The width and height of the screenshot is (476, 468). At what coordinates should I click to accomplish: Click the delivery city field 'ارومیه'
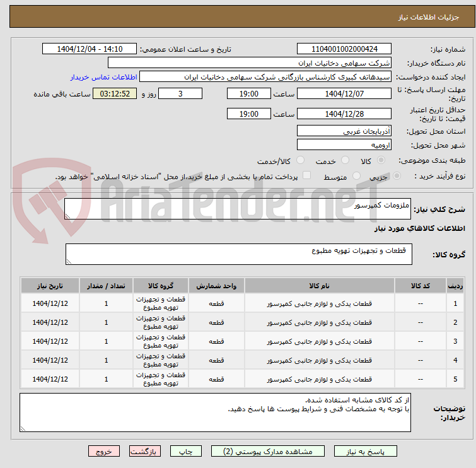(x=344, y=145)
